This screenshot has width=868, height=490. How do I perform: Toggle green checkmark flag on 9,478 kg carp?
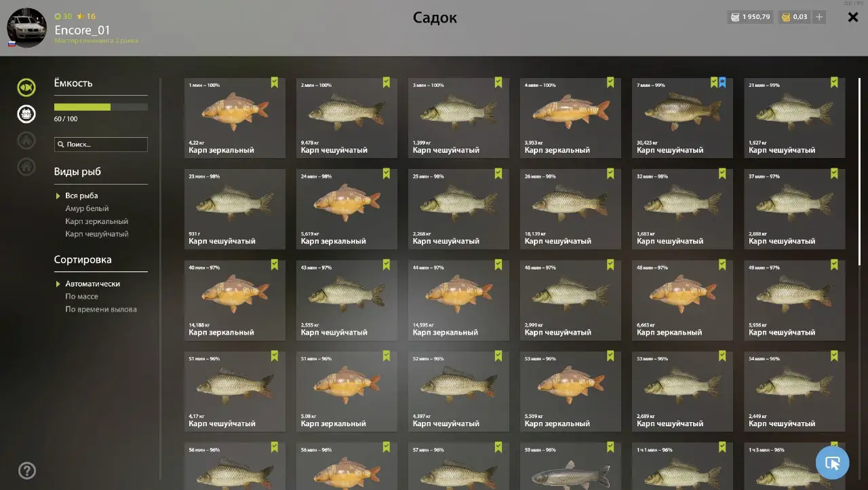[x=387, y=82]
